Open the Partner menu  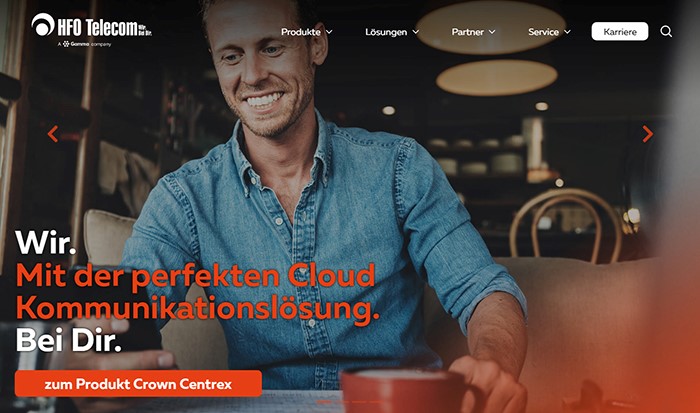pos(467,32)
